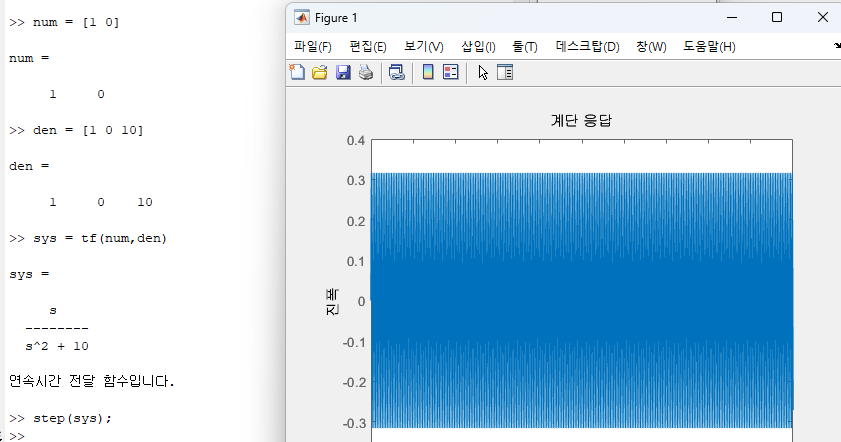841x442 pixels.
Task: Select the Edit Plot arrow tool
Action: click(x=483, y=72)
